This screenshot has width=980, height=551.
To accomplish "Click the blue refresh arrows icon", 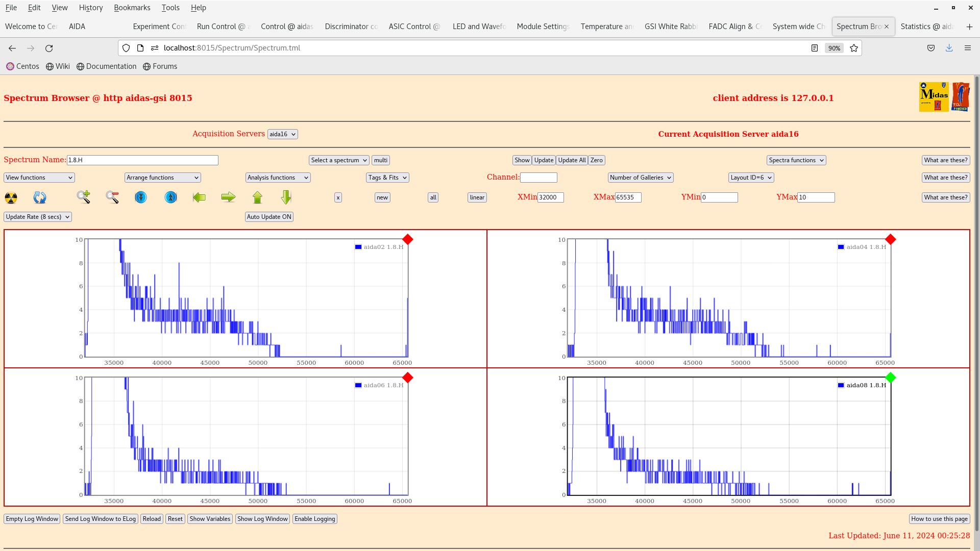I will point(40,197).
